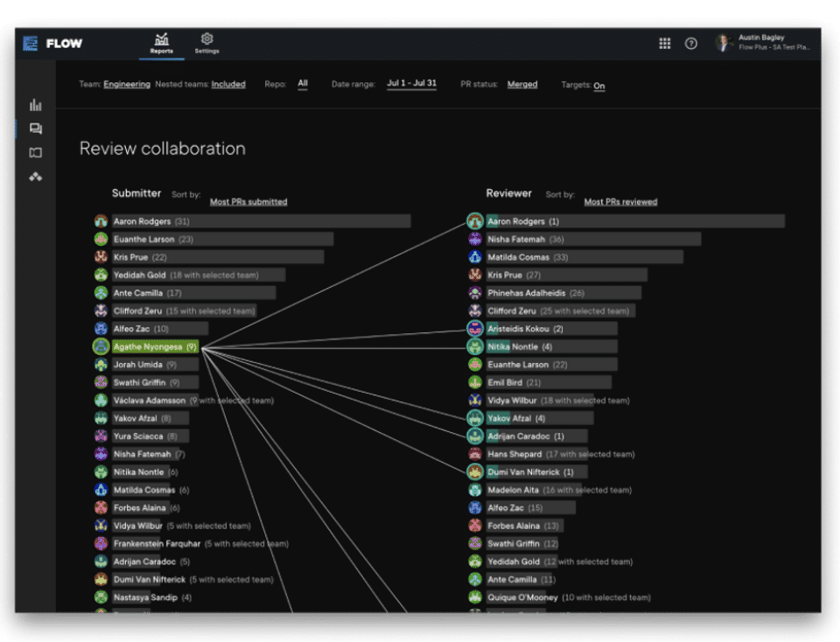Open the Settings tab

pyautogui.click(x=206, y=44)
